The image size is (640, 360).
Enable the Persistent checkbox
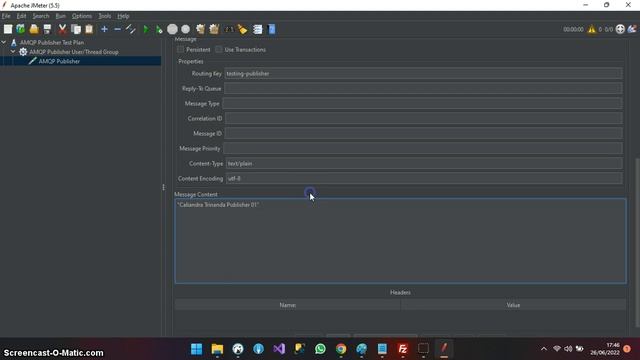coord(180,49)
